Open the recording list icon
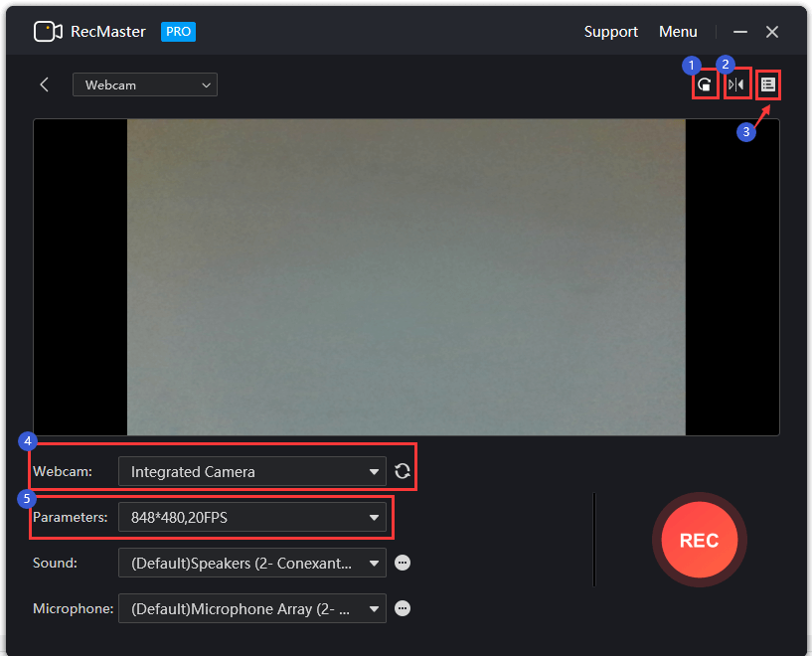 [768, 84]
